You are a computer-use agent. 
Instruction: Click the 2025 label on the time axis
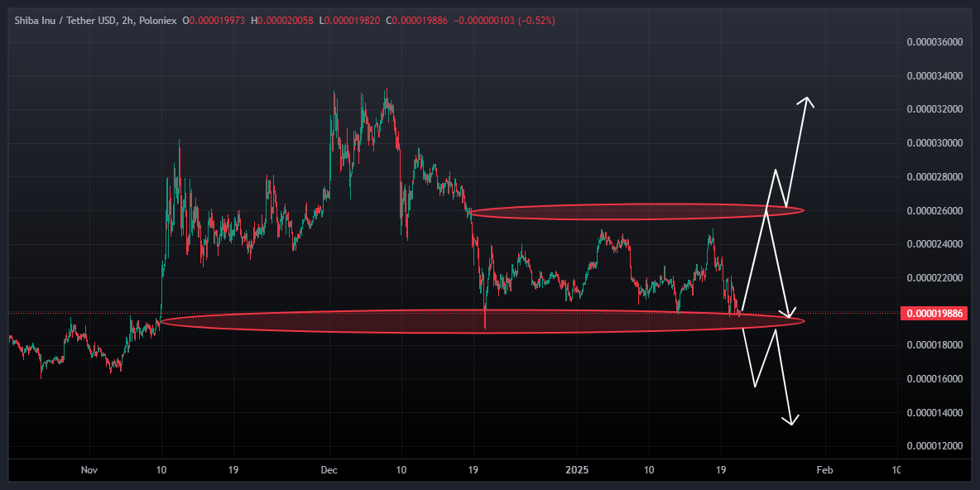tap(577, 469)
